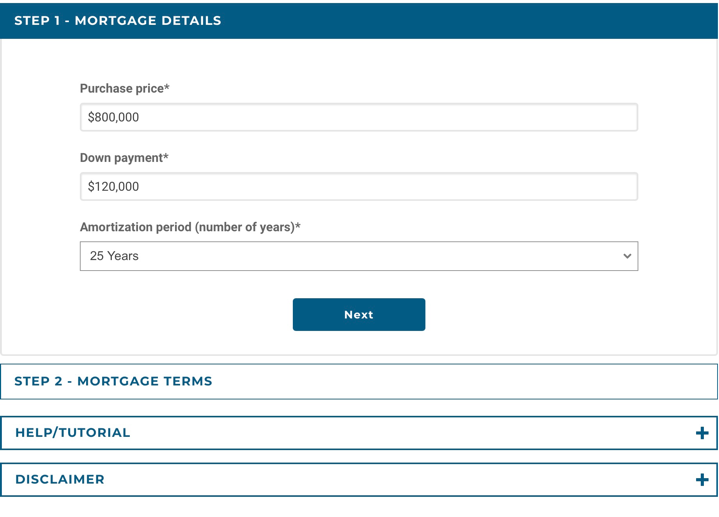Image resolution: width=719 pixels, height=517 pixels.
Task: Click the "Purchase price*" label
Action: (x=125, y=88)
